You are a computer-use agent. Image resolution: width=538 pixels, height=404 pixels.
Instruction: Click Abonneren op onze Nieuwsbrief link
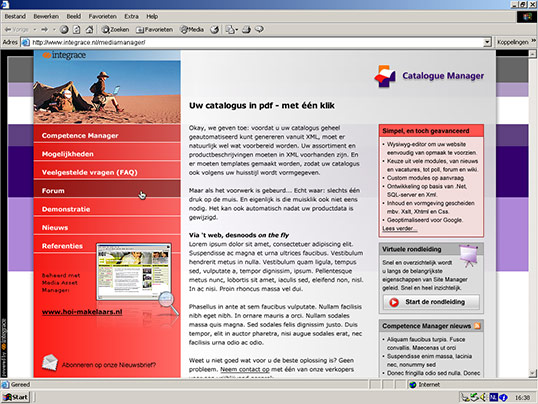(x=109, y=365)
